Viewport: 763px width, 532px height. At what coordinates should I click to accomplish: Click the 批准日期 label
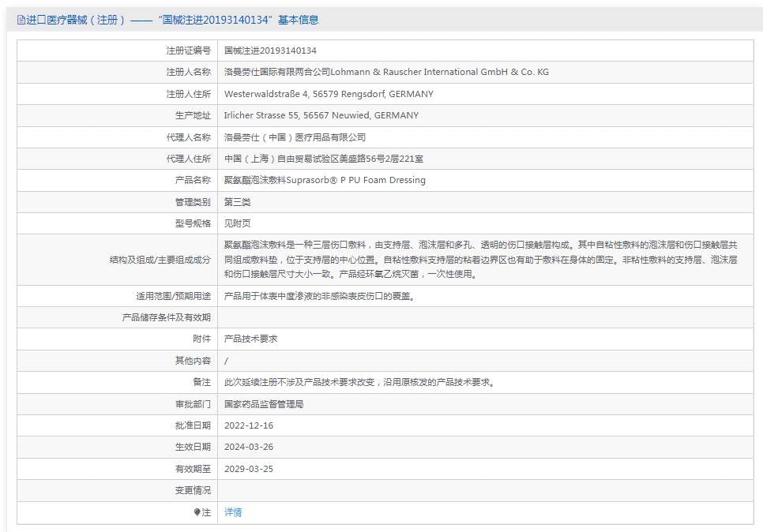tap(193, 425)
